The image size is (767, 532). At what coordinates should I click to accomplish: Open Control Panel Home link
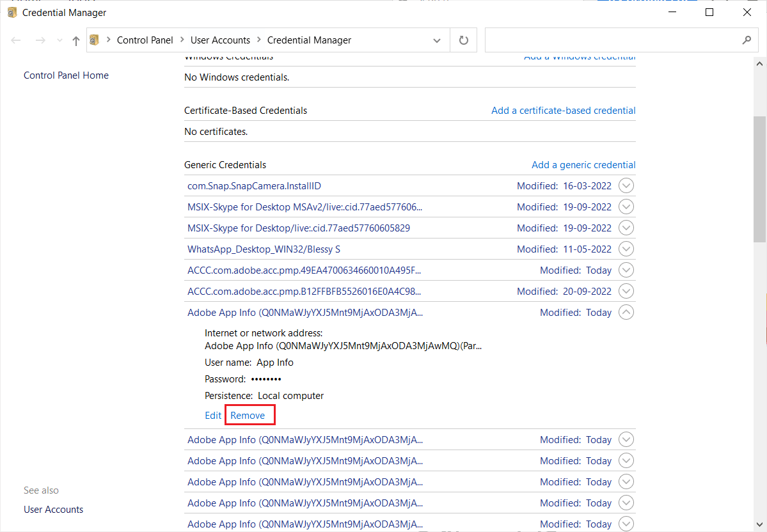(66, 75)
